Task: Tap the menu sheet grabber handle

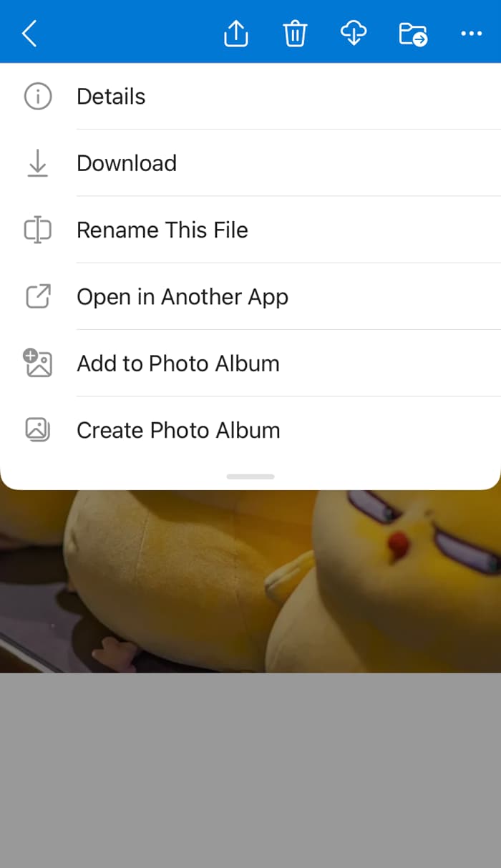Action: tap(250, 477)
